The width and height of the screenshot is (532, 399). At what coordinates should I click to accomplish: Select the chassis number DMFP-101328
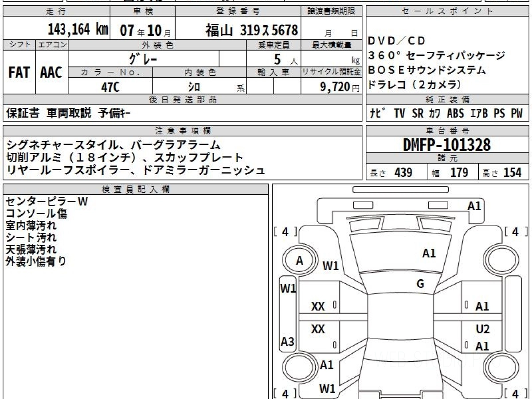pos(447,145)
